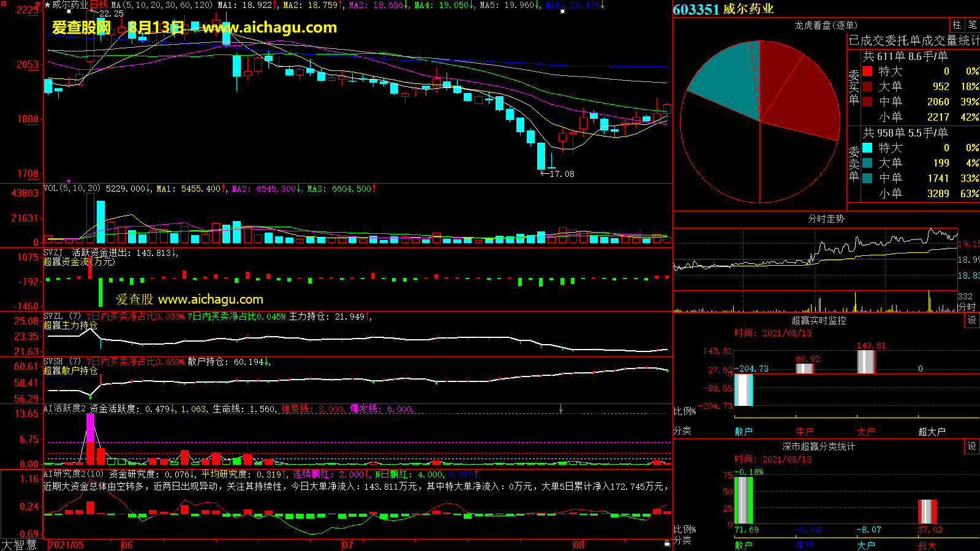Viewport: 980px width, 551px height.
Task: Select the 龙虎看盘(逐单) panel title
Action: click(826, 25)
